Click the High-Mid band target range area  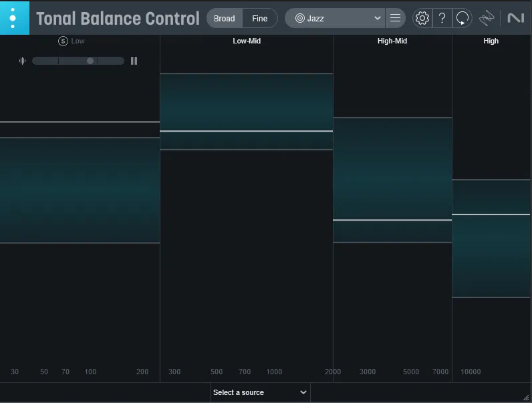coord(392,180)
